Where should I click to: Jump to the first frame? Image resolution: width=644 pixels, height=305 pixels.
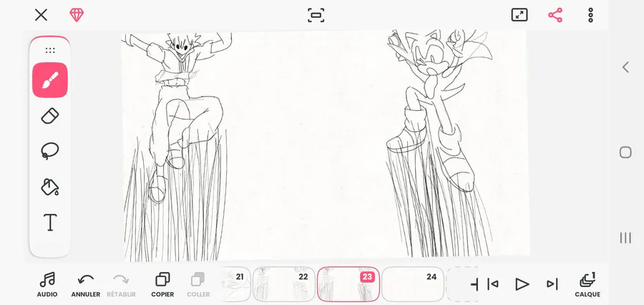[493, 284]
